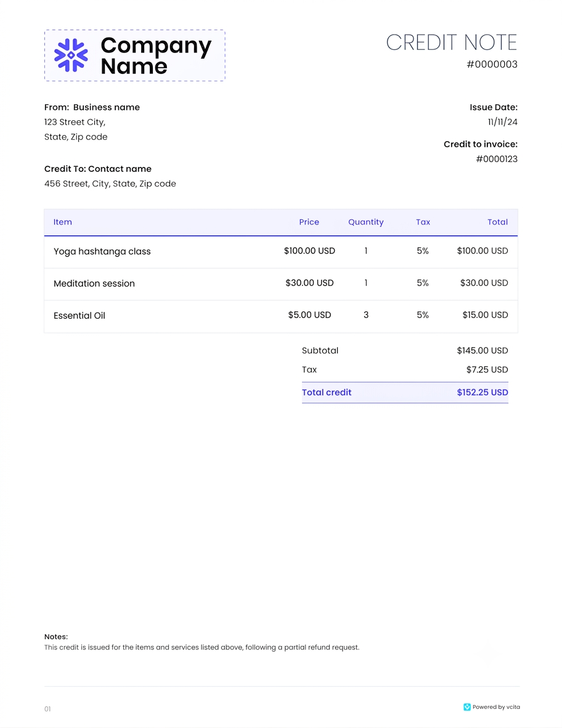Click the Issue Date value 11/11/24

click(503, 122)
